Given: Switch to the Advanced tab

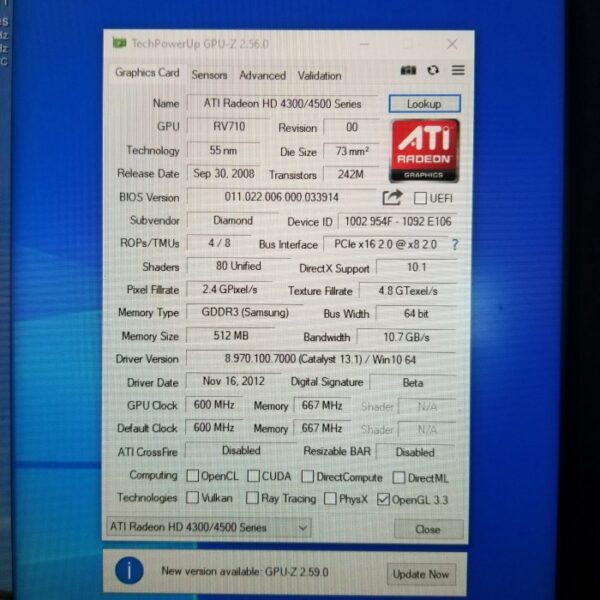Looking at the screenshot, I should pos(262,75).
